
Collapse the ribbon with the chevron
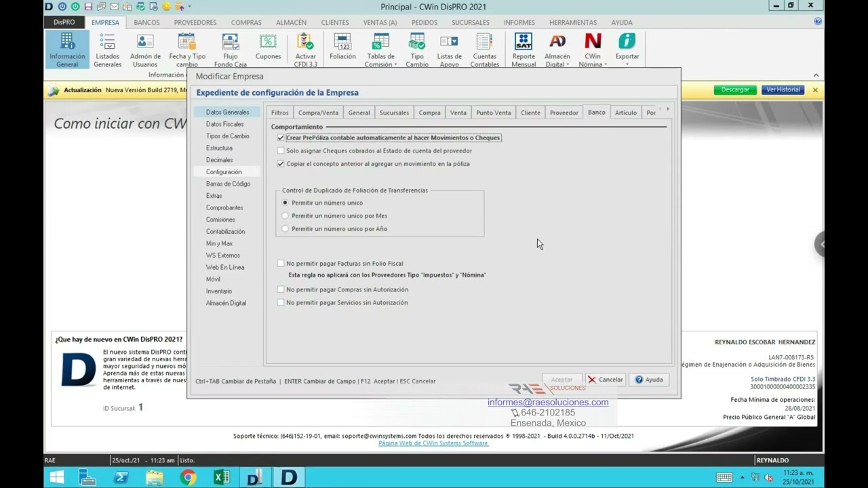pos(816,75)
